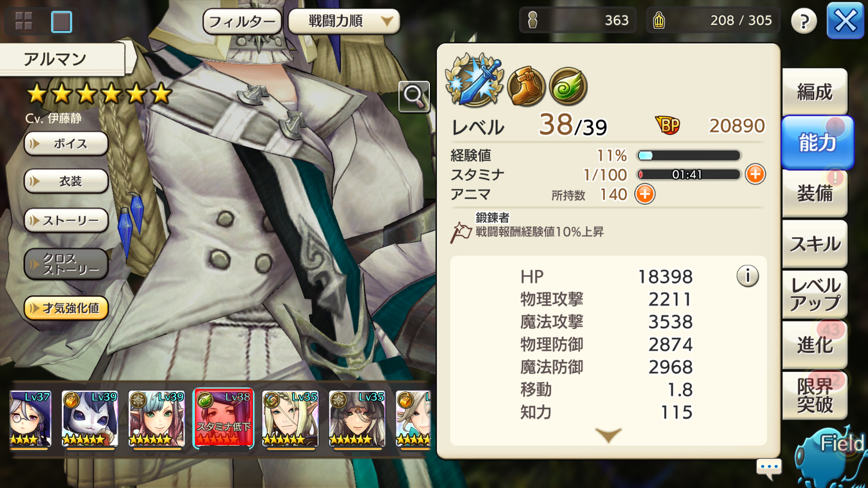Expand the 才気強化値 button
Image resolution: width=868 pixels, height=488 pixels.
pyautogui.click(x=66, y=308)
